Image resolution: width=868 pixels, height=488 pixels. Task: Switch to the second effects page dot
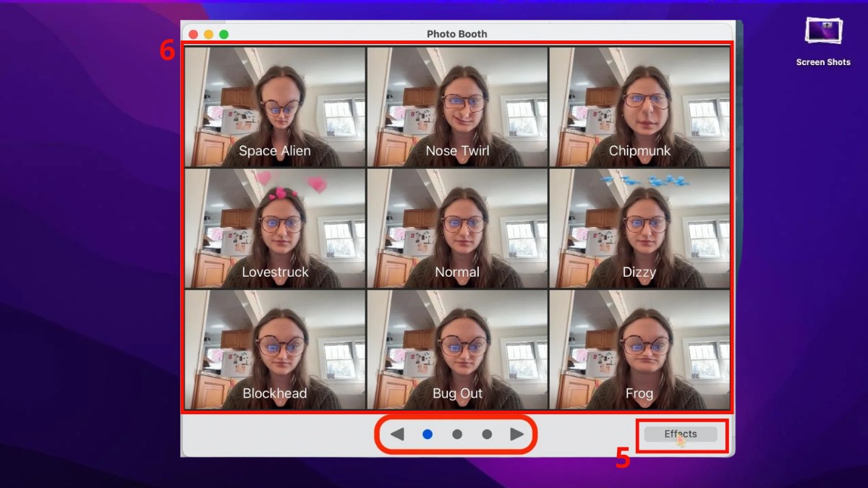[x=457, y=435]
